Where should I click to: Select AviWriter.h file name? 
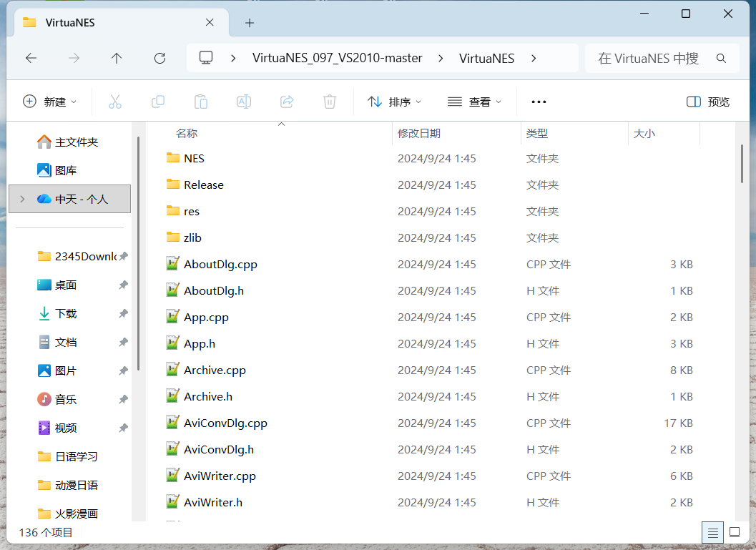212,502
